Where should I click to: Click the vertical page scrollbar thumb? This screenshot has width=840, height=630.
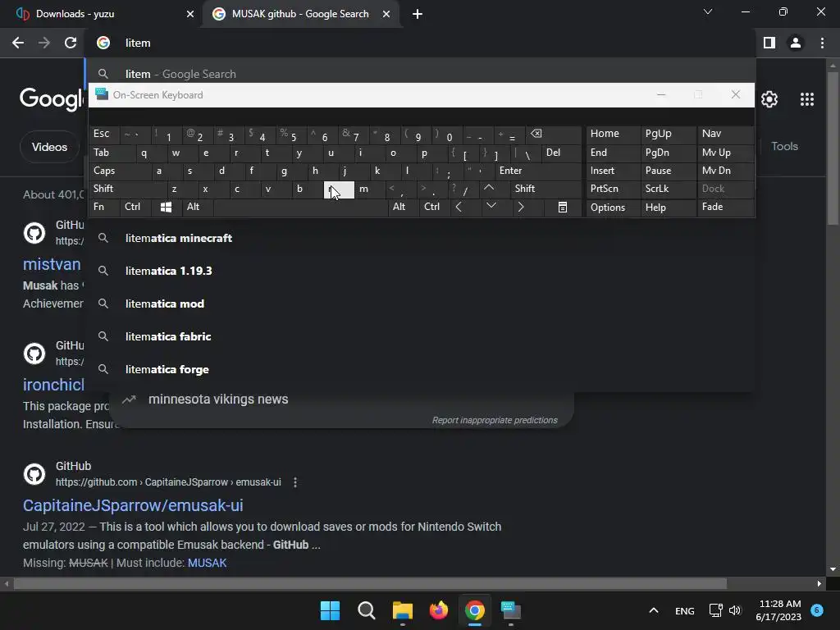click(x=833, y=148)
